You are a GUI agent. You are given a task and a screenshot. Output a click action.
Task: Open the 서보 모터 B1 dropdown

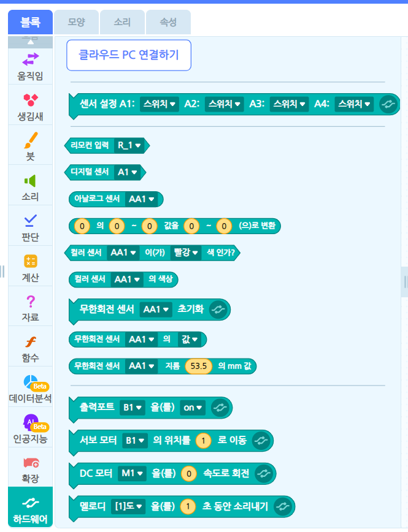pos(135,441)
